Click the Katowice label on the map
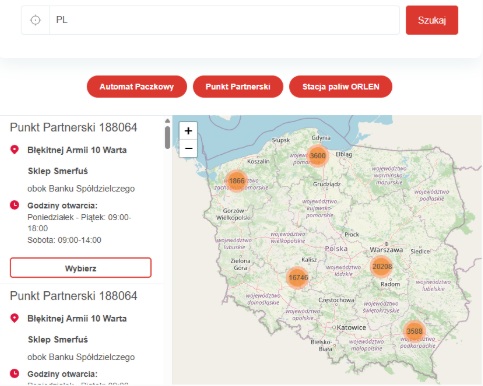Image resolution: width=483 pixels, height=386 pixels. point(351,327)
